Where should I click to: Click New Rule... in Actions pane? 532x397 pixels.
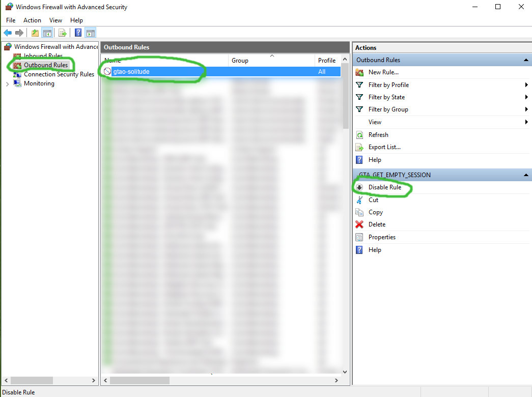(383, 72)
